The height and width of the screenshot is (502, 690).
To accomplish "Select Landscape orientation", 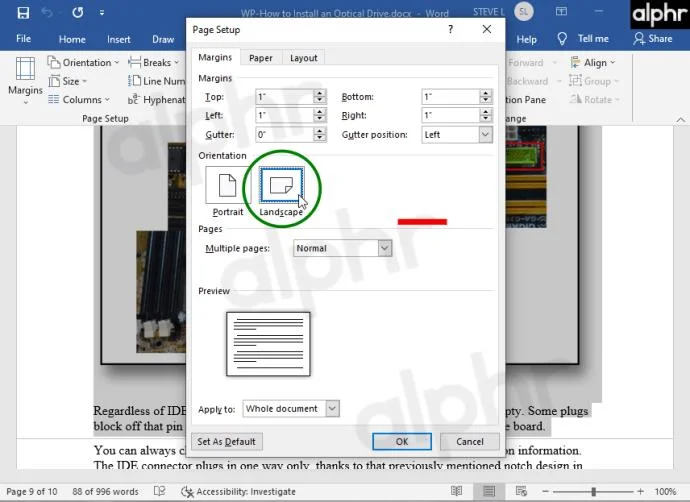I will click(x=281, y=191).
